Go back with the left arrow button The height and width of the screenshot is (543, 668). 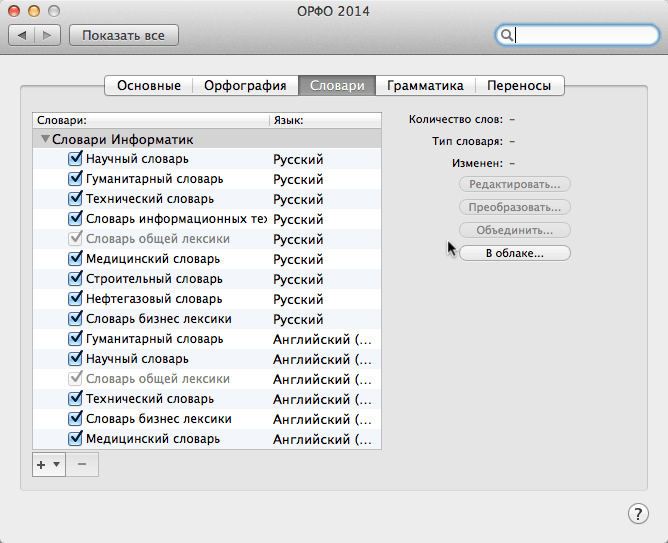point(21,35)
